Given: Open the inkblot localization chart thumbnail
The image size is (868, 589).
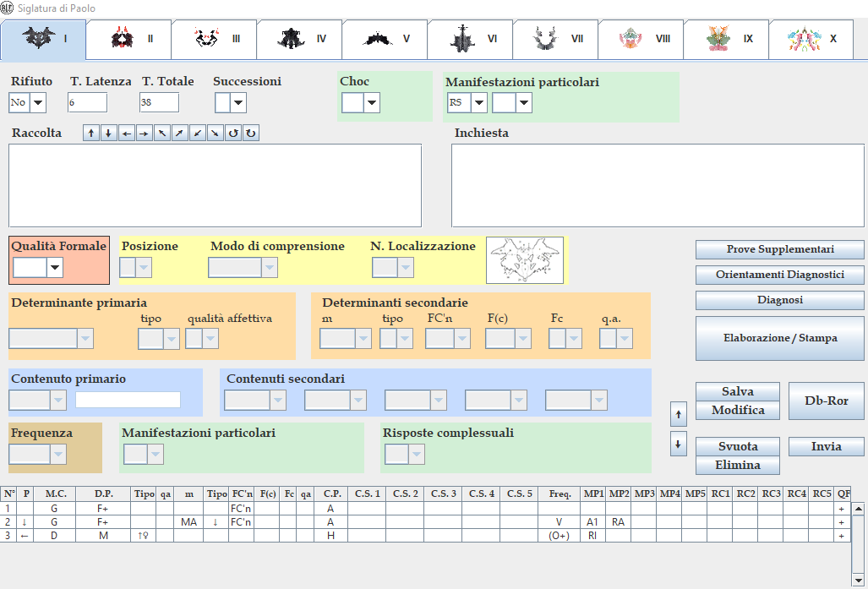Looking at the screenshot, I should point(525,260).
